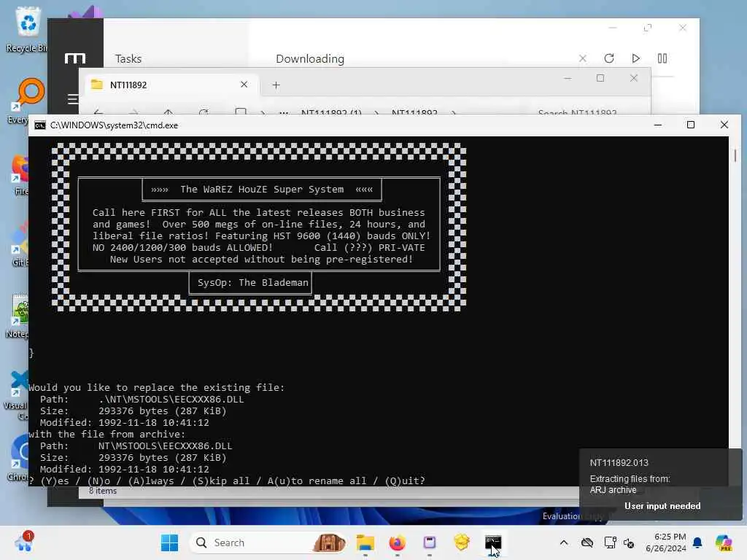Add a new File Explorer tab
The height and width of the screenshot is (560, 747).
point(276,85)
